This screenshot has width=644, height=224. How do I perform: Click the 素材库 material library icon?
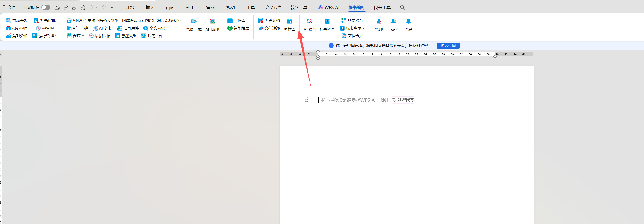(289, 21)
